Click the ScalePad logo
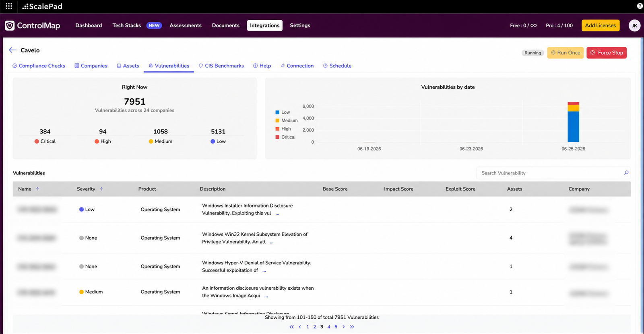The height and width of the screenshot is (334, 644). tap(42, 6)
